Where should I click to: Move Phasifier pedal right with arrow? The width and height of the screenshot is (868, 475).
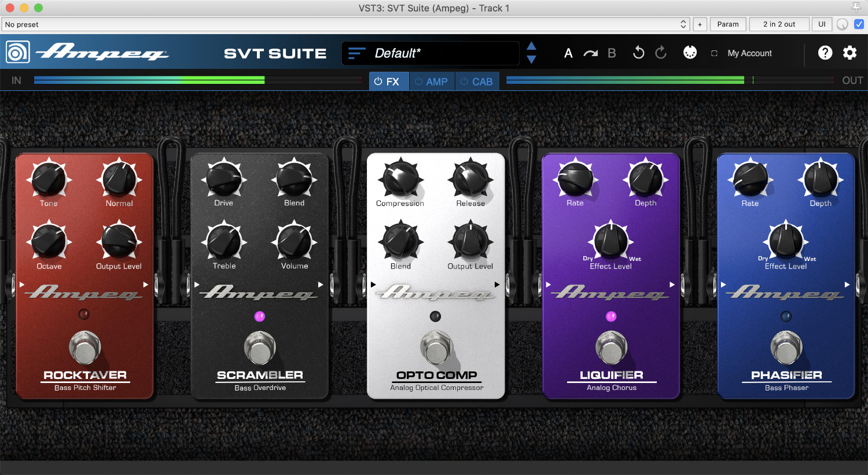(847, 284)
